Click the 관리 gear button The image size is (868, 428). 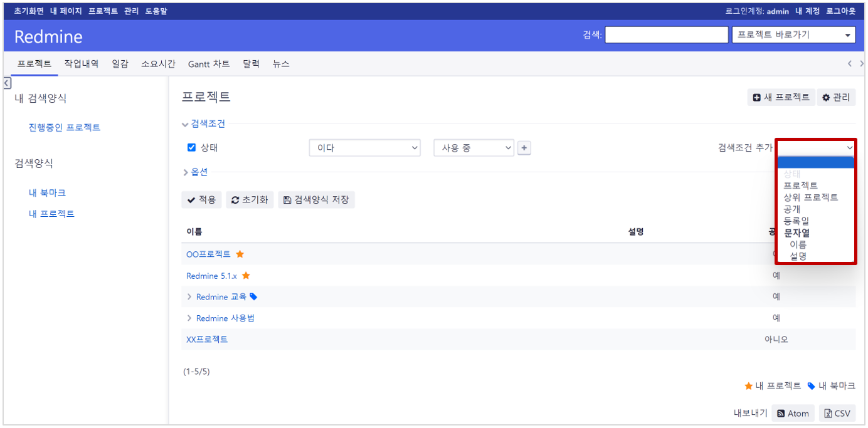836,98
